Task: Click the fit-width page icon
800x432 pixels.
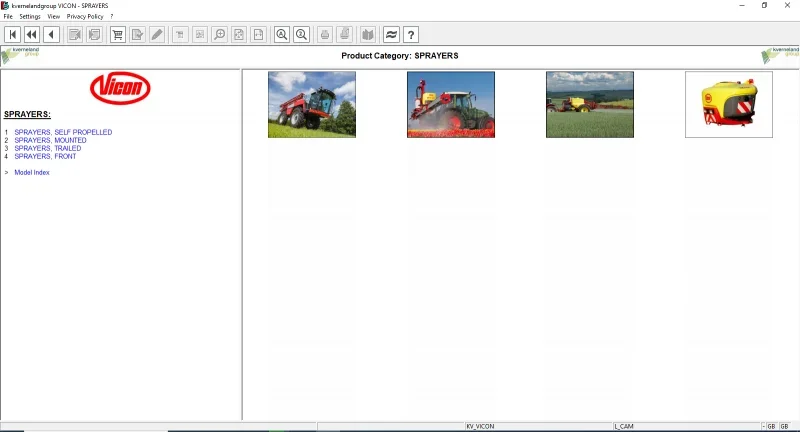Action: [x=259, y=35]
